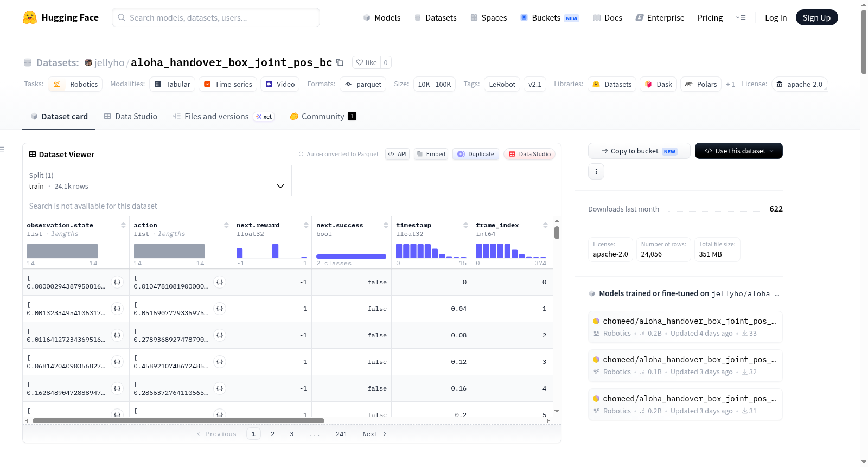
Task: Open the chomeed model with 33 downloads
Action: pyautogui.click(x=685, y=327)
